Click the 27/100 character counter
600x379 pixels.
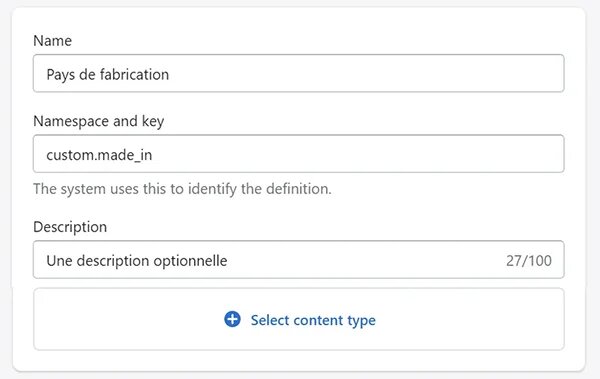pyautogui.click(x=529, y=261)
